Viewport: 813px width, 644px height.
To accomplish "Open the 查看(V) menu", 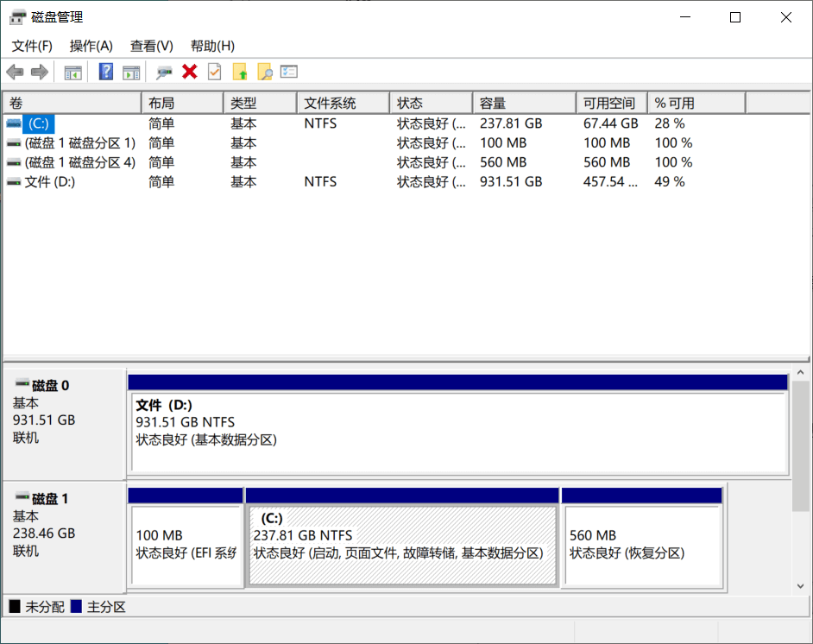I will [151, 46].
